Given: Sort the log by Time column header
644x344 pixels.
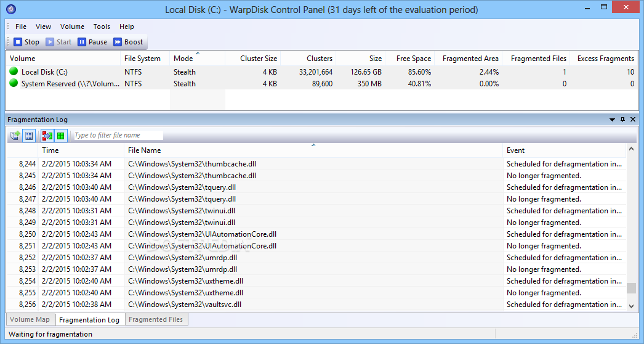Looking at the screenshot, I should [81, 150].
